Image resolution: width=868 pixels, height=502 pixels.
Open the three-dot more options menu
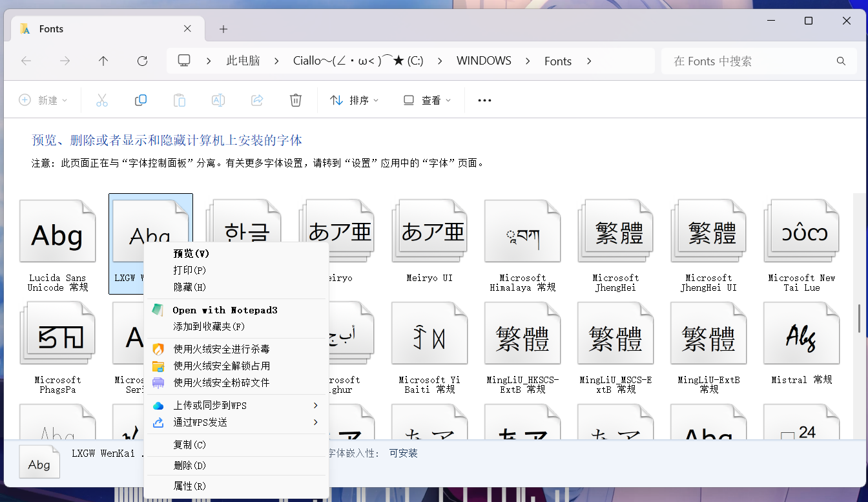pos(484,100)
